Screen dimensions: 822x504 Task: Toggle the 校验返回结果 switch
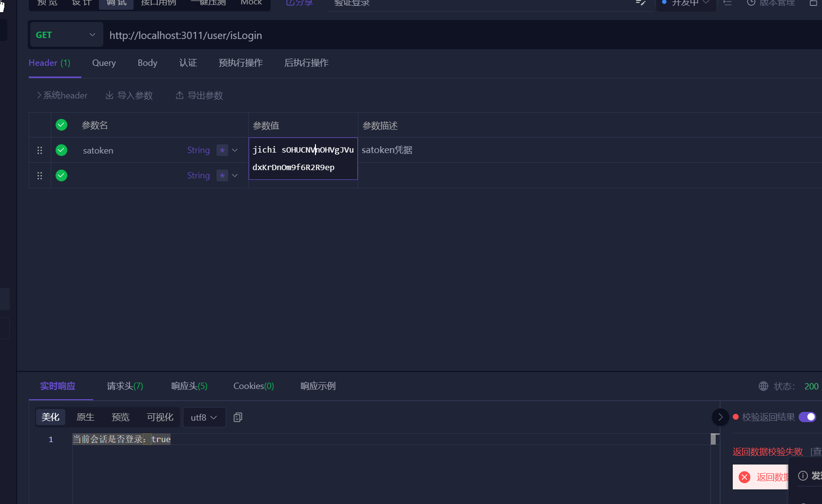click(807, 417)
